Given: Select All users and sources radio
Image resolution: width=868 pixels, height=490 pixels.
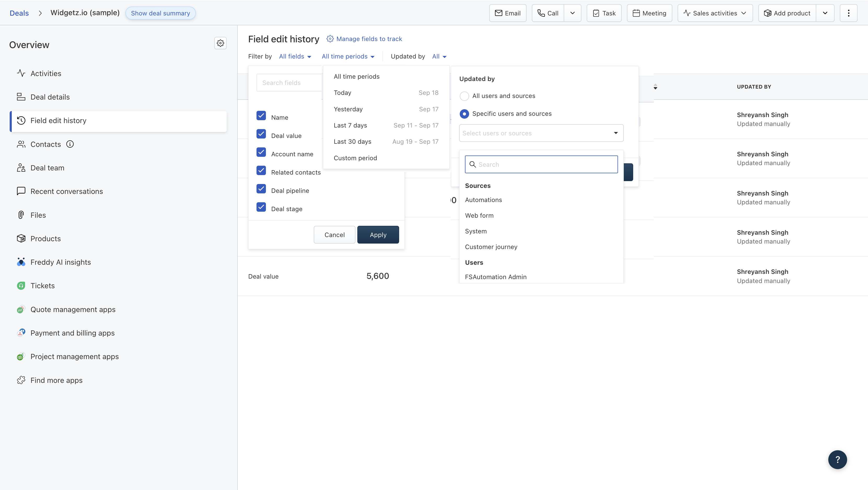Looking at the screenshot, I should tap(464, 96).
